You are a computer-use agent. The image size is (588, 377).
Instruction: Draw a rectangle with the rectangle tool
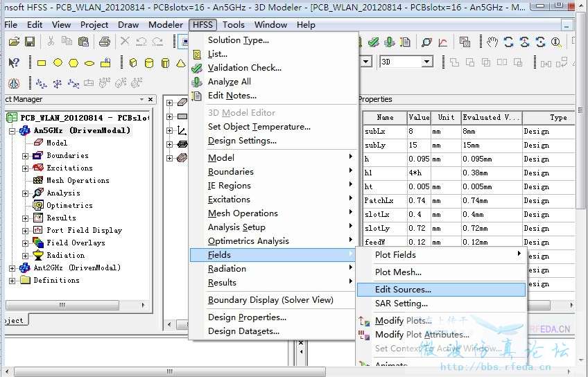click(x=42, y=63)
